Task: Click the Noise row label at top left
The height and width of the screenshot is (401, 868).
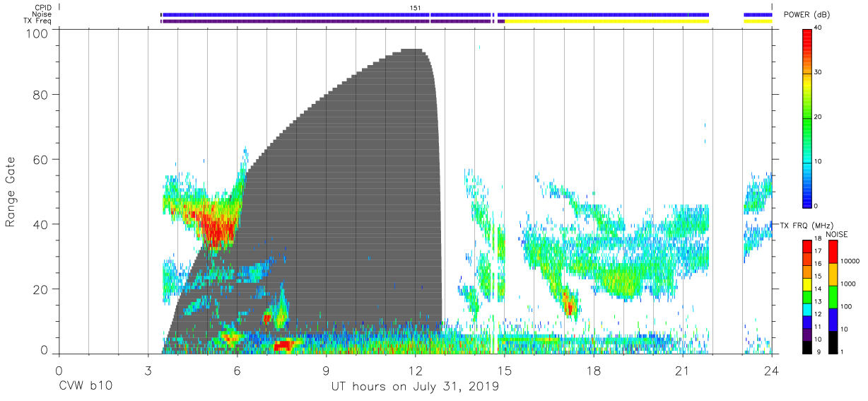Action: click(42, 14)
